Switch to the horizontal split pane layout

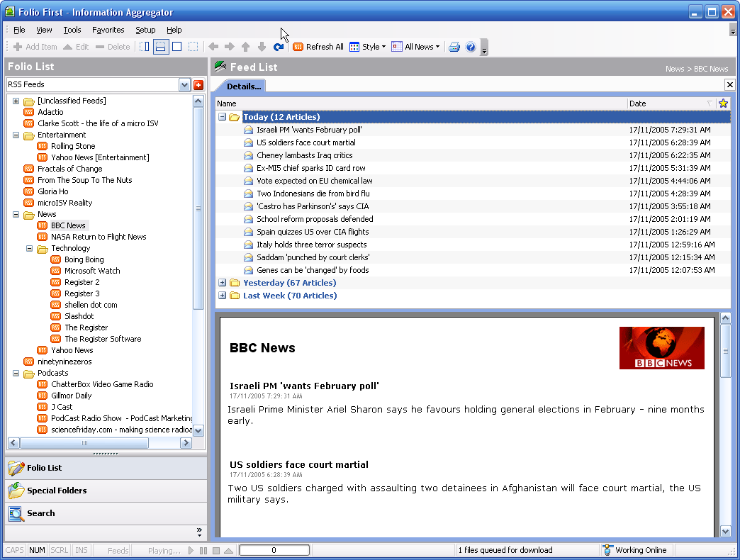tap(161, 47)
